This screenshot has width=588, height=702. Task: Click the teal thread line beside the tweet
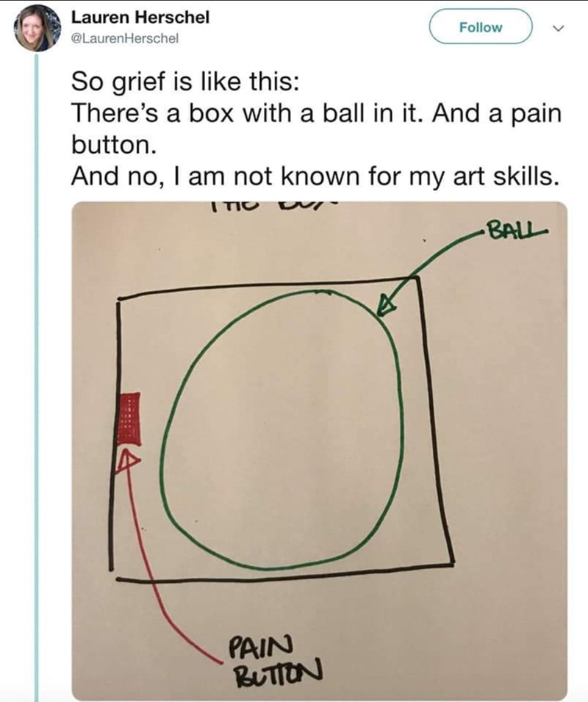[37, 368]
